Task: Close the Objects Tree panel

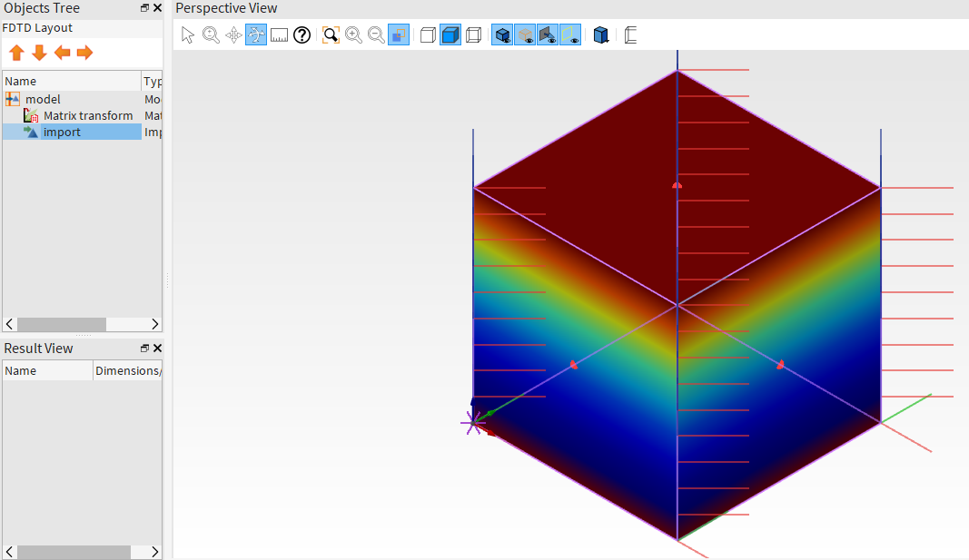Action: coord(158,8)
